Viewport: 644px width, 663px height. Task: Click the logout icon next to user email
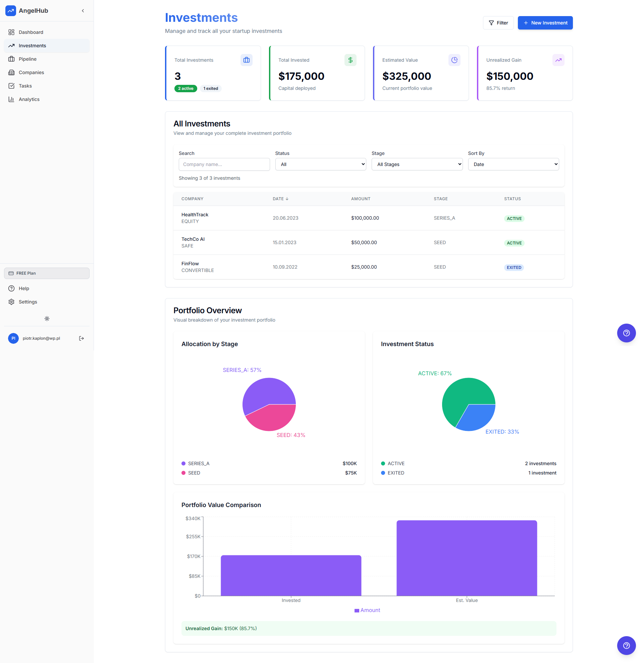(x=81, y=338)
